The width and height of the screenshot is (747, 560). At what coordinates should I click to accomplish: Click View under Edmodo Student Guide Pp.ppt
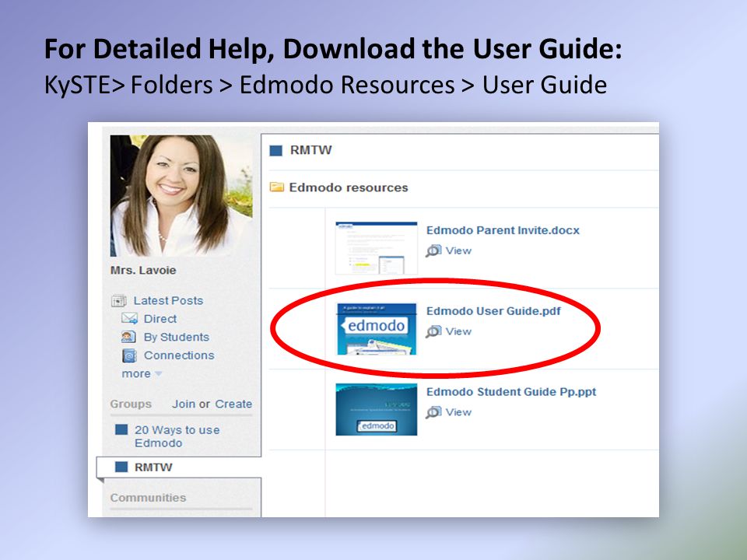tap(458, 412)
